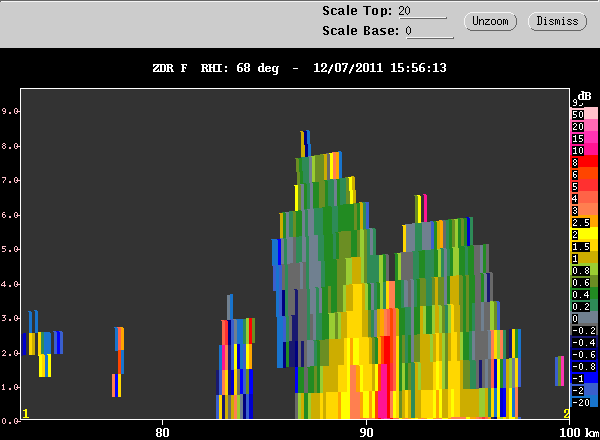Pick the 2 dB yellow legend color

pos(584,234)
